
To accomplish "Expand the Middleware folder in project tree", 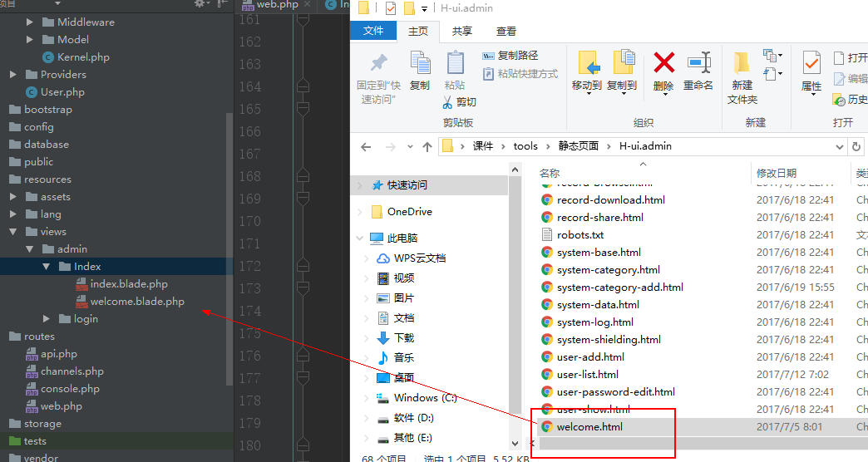I will point(31,22).
